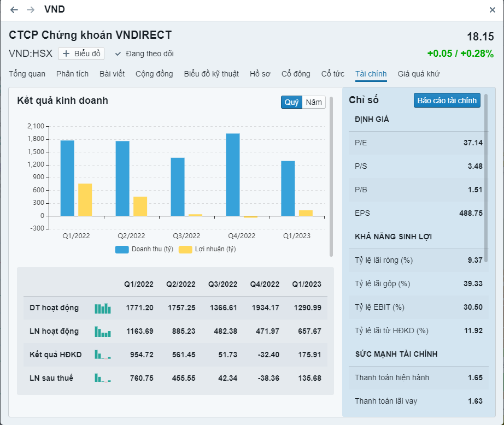This screenshot has height=425, width=504.
Task: Click the Q1/2023 table column header
Action: (x=307, y=284)
